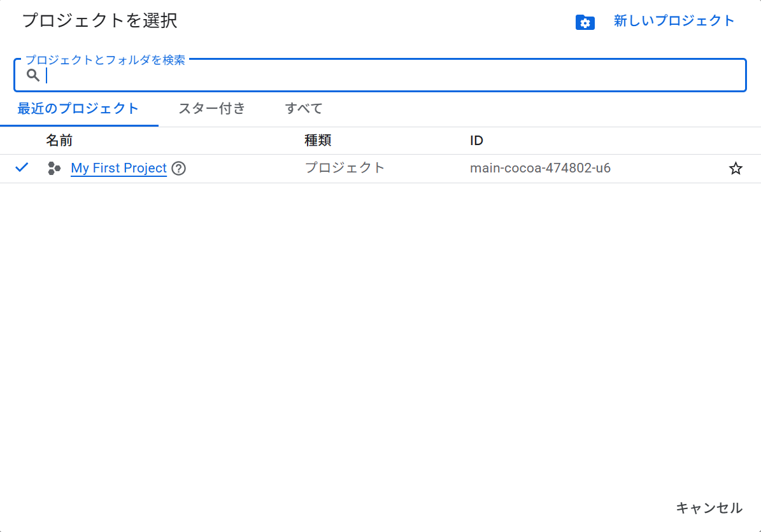
Task: Click the manage resources folder gear icon
Action: (585, 22)
